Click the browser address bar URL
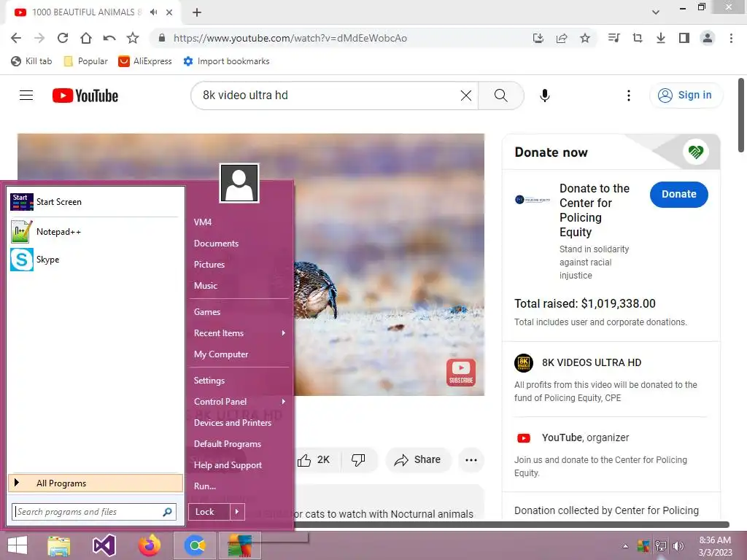The width and height of the screenshot is (747, 560). pyautogui.click(x=290, y=38)
